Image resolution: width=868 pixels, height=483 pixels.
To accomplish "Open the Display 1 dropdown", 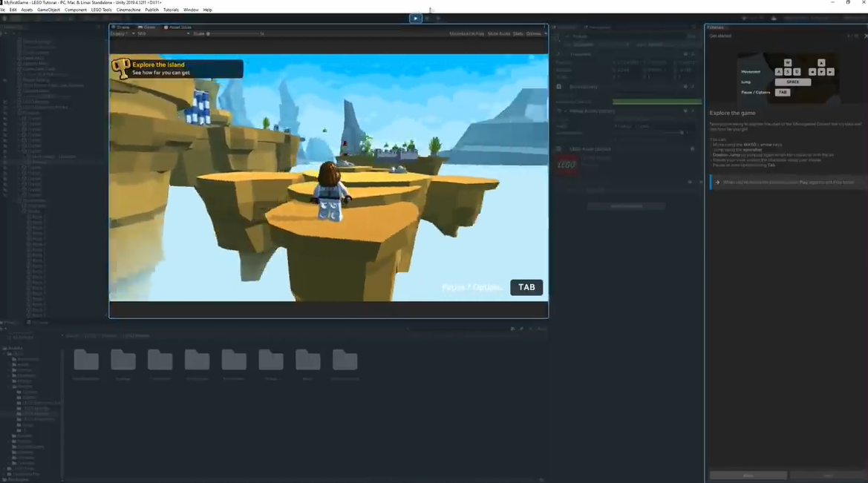I will tap(123, 33).
